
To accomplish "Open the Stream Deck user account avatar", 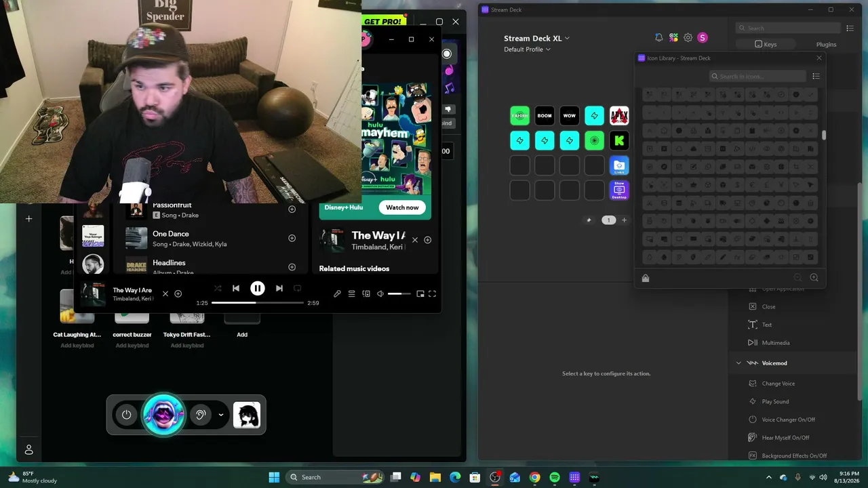I will [x=703, y=38].
